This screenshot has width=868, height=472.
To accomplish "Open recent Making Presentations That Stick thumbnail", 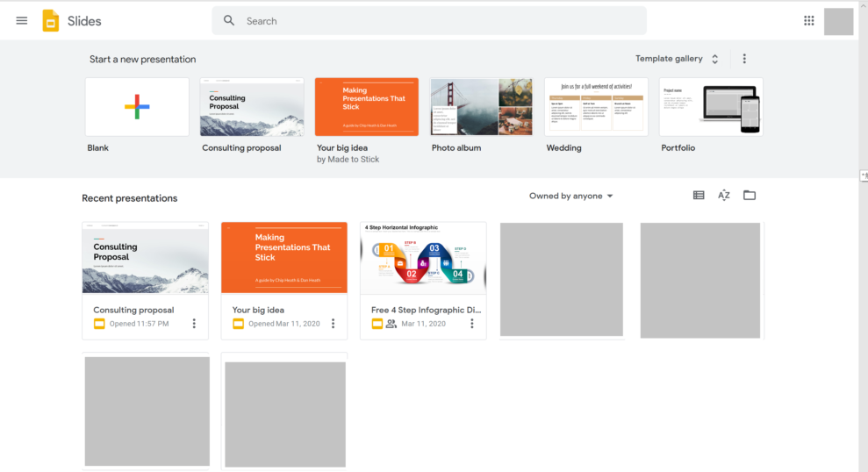I will coord(284,258).
